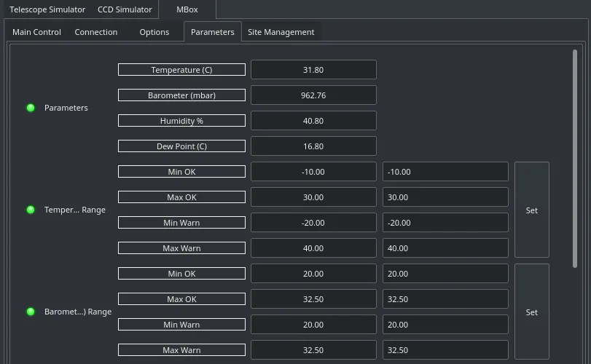The height and width of the screenshot is (364, 591).
Task: Edit Barometer Min Warn input showing 20.00
Action: coord(445,325)
